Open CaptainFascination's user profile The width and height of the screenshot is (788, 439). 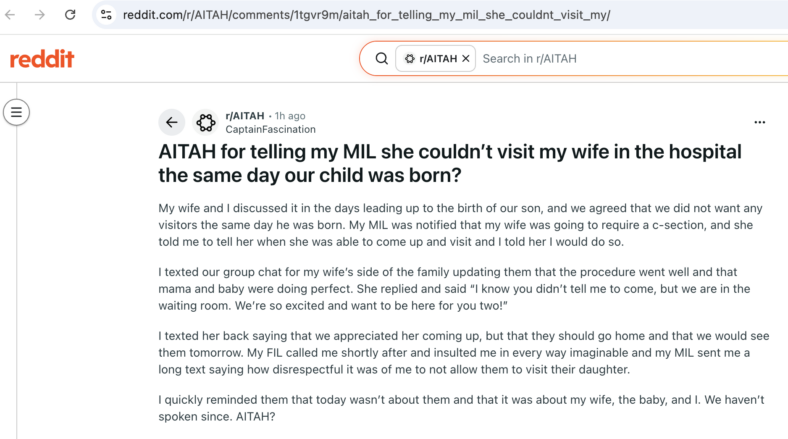[270, 130]
